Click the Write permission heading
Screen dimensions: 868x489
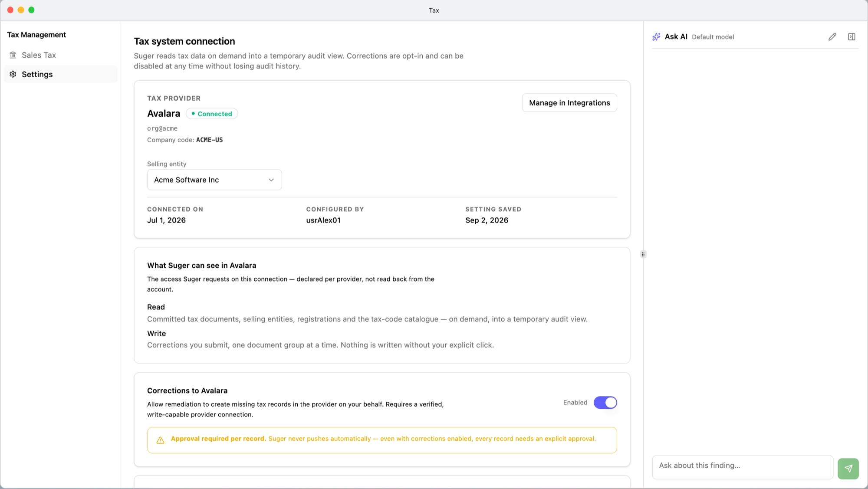(x=156, y=333)
